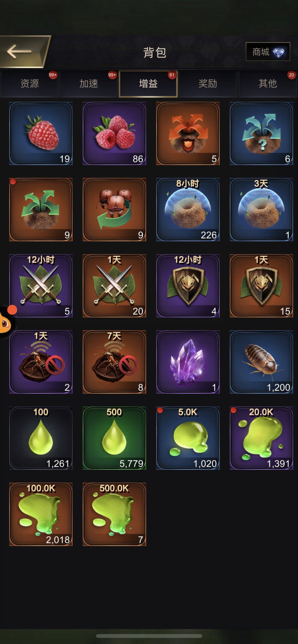The width and height of the screenshot is (298, 644).
Task: Select the raspberry bunch item with 86
Action: point(114,133)
